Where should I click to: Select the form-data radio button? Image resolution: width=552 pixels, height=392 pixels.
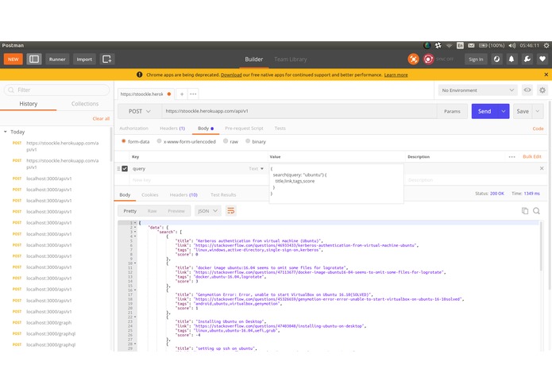coord(124,141)
